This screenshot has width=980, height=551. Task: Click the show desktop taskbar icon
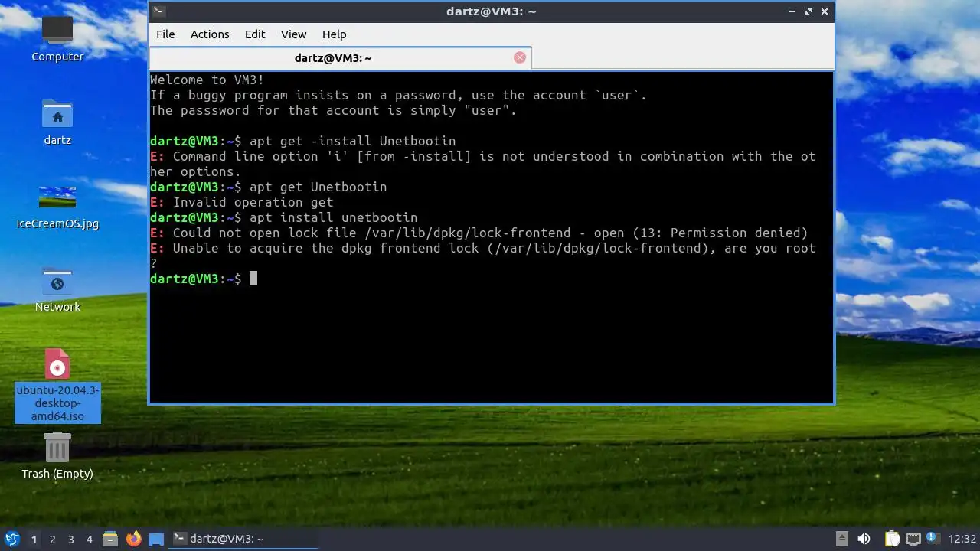click(x=156, y=539)
